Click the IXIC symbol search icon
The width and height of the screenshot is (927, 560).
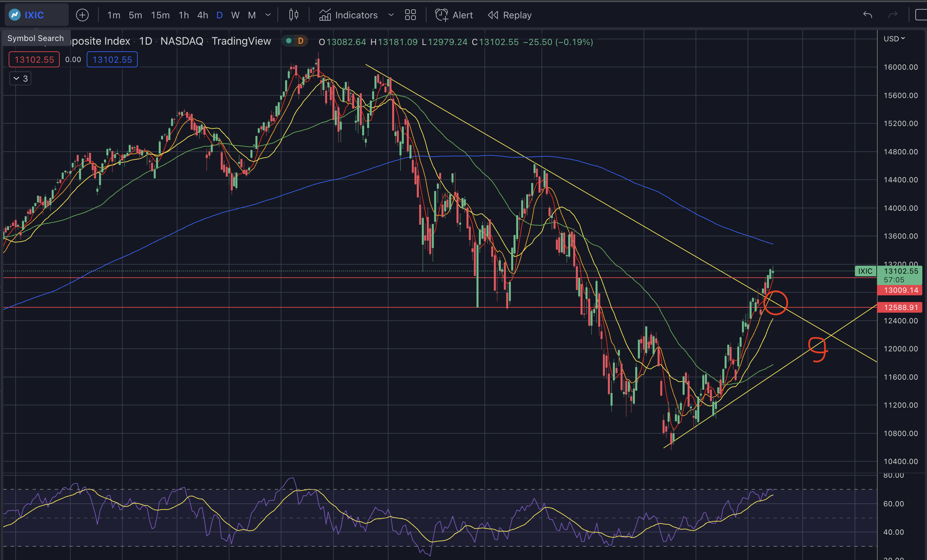click(x=15, y=15)
